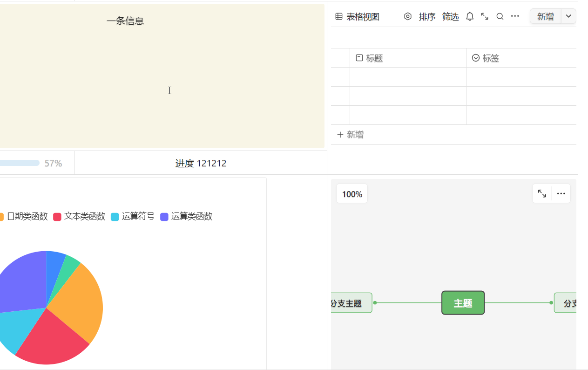This screenshot has width=588, height=370.
Task: Open table view more options menu
Action: [x=515, y=16]
